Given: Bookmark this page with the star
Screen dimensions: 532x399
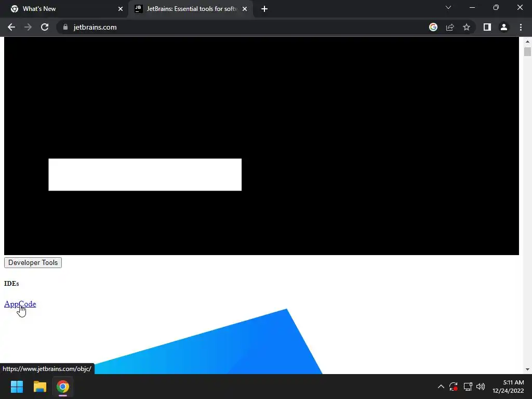Looking at the screenshot, I should (467, 27).
